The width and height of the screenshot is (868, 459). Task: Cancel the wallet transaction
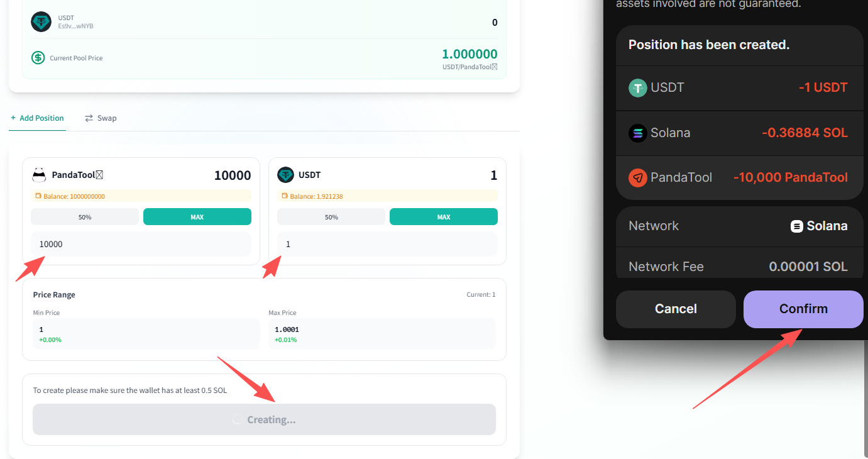tap(676, 309)
